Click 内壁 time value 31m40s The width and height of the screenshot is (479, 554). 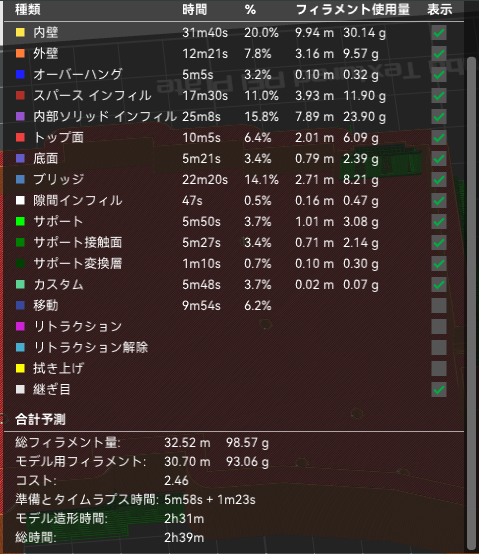point(205,33)
